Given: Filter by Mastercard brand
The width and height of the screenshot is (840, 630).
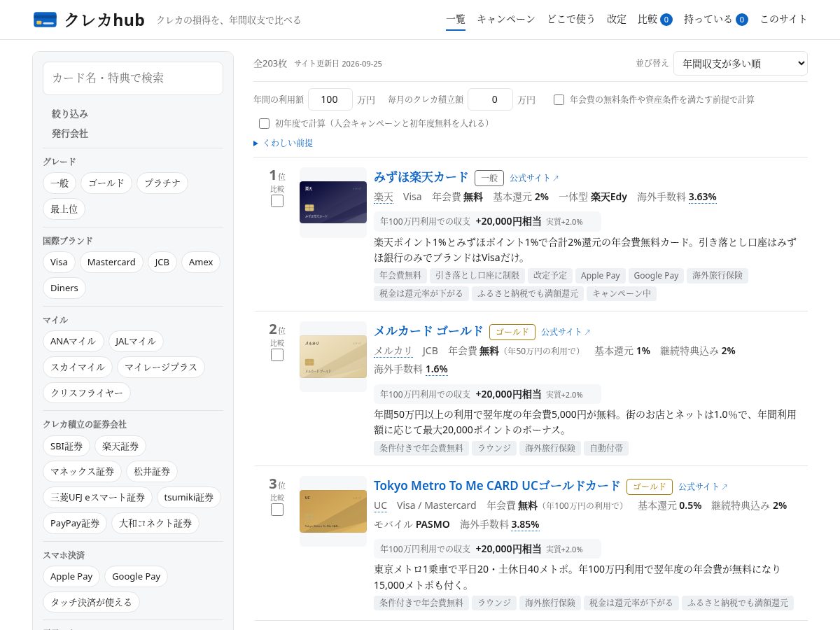Looking at the screenshot, I should (x=112, y=262).
